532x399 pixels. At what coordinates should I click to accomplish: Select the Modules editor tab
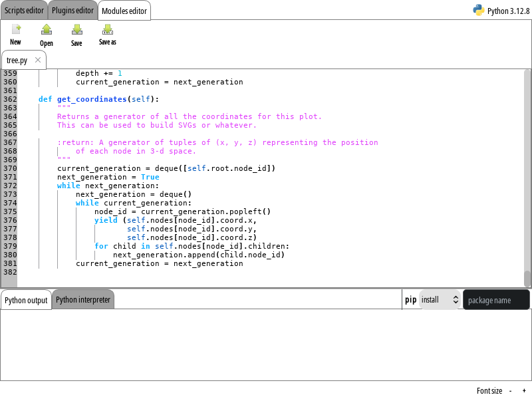(124, 10)
